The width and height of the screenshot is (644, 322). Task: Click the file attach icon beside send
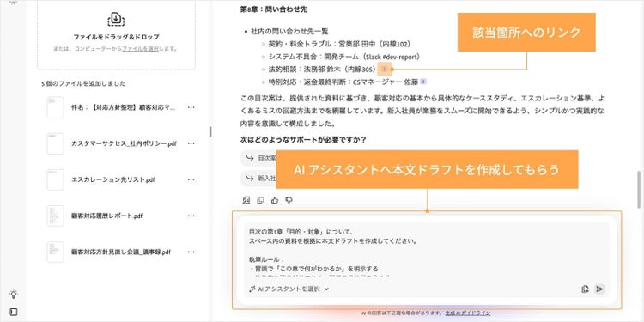coord(586,289)
